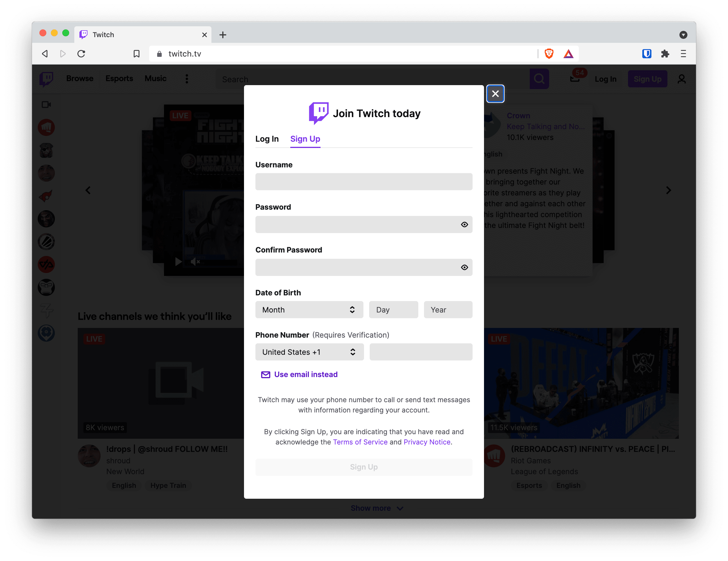Click Log In in the top navbar
Viewport: 728px width, 561px height.
[605, 79]
